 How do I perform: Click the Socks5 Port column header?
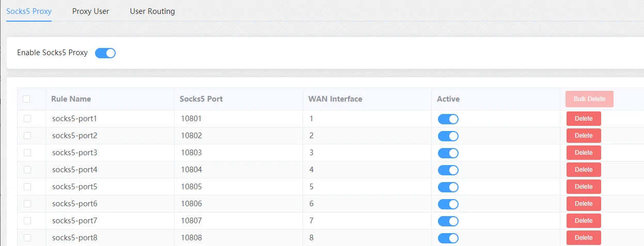coord(201,99)
